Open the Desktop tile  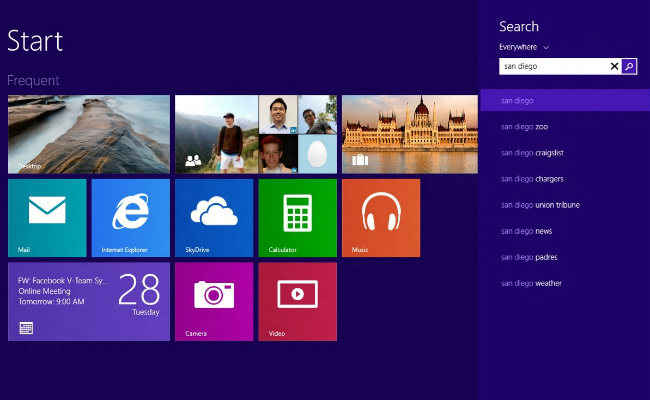pyautogui.click(x=89, y=134)
